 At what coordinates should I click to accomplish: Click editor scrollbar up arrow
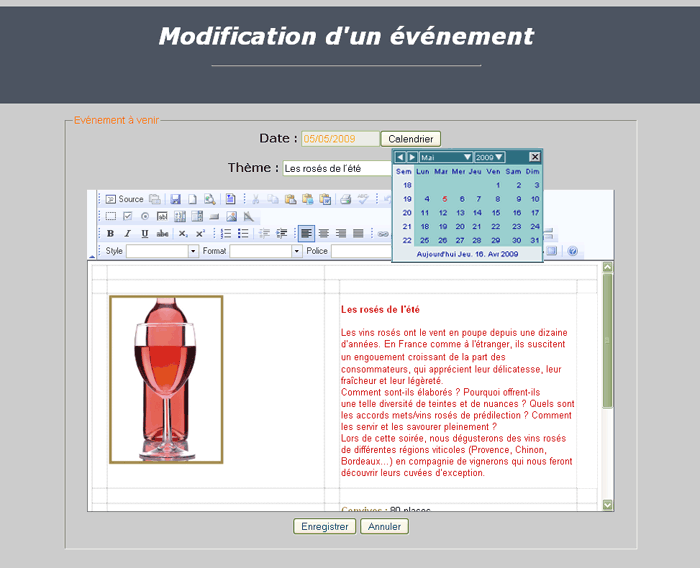(607, 267)
